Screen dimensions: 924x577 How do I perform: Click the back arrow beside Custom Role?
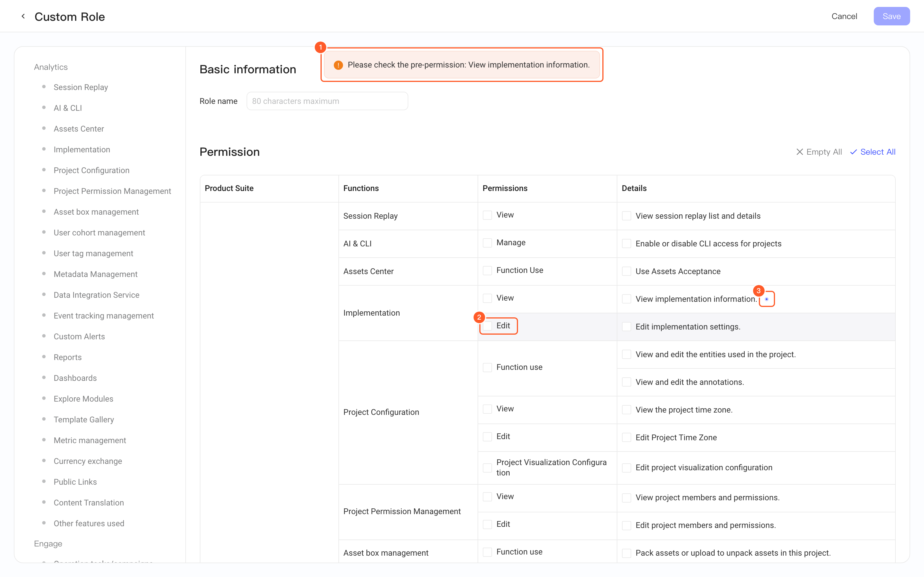(x=23, y=16)
